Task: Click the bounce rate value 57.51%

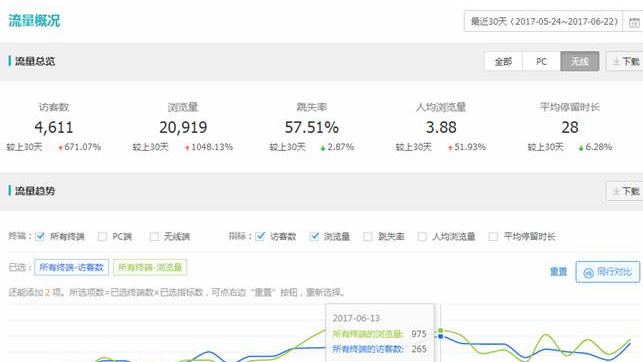Action: [312, 127]
